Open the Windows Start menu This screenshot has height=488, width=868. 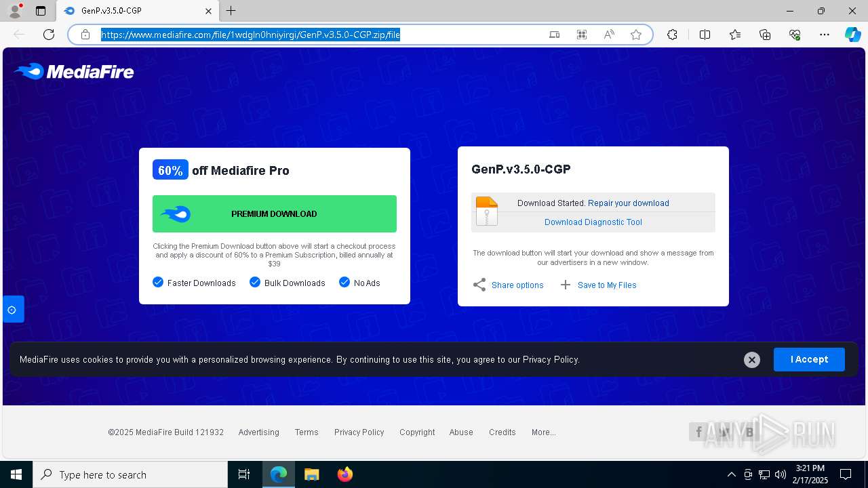[x=16, y=474]
